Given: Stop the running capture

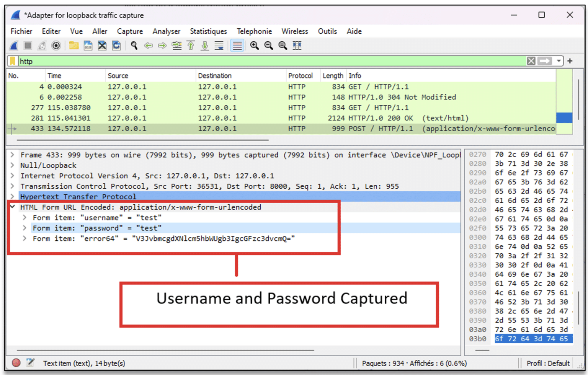Looking at the screenshot, I should click(x=28, y=46).
